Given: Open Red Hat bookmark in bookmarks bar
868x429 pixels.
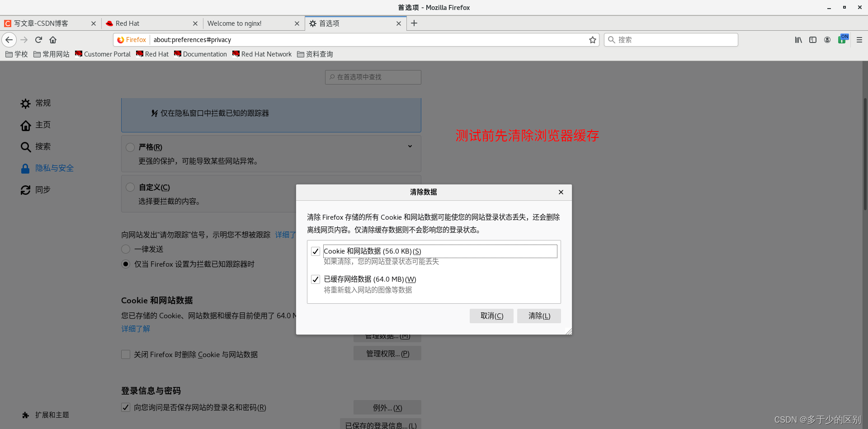Looking at the screenshot, I should (152, 54).
